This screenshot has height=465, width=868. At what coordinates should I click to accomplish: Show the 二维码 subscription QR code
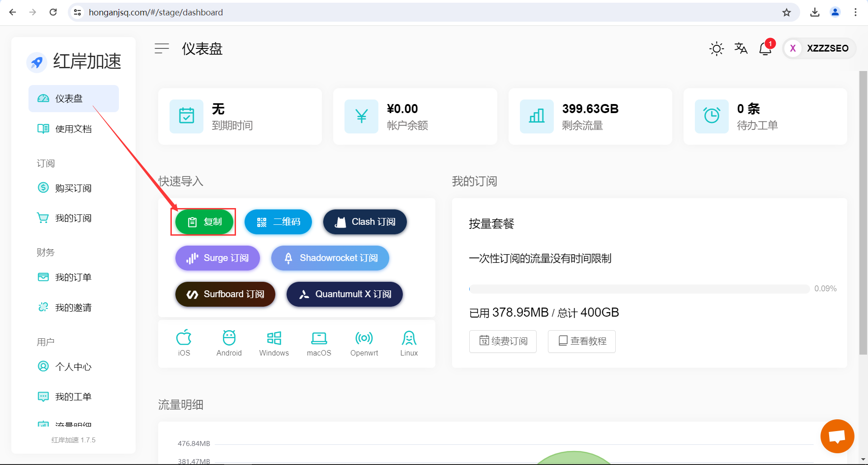278,222
